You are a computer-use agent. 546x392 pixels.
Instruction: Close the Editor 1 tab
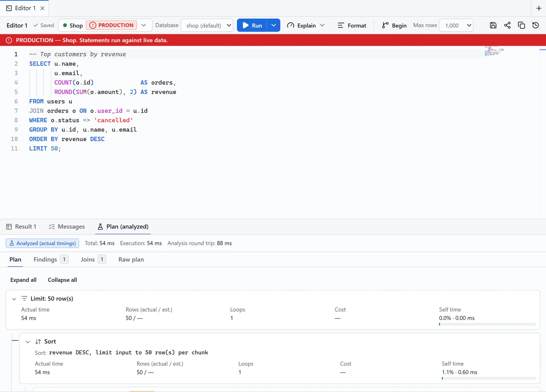point(42,8)
